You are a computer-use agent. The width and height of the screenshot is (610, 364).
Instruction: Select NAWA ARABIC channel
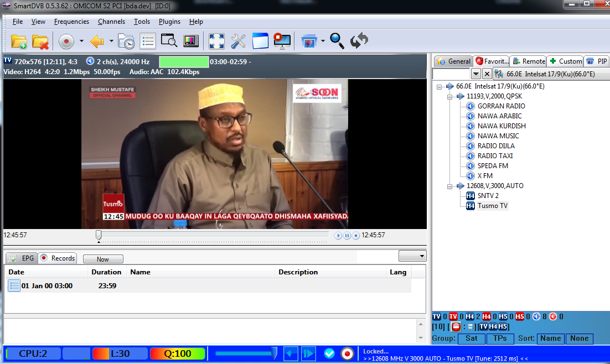coord(499,116)
